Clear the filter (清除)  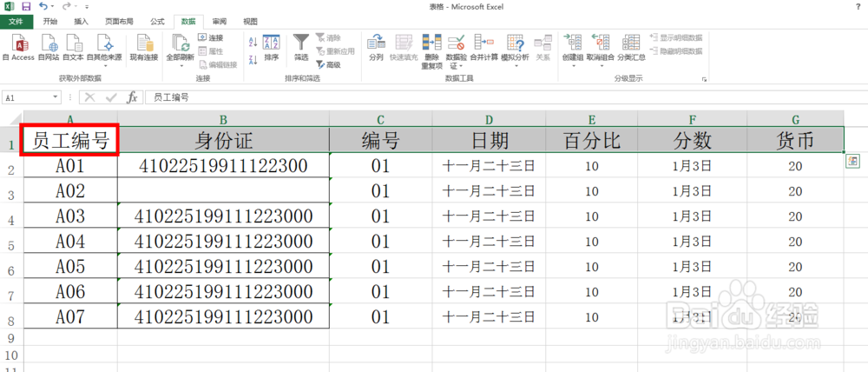[x=328, y=37]
